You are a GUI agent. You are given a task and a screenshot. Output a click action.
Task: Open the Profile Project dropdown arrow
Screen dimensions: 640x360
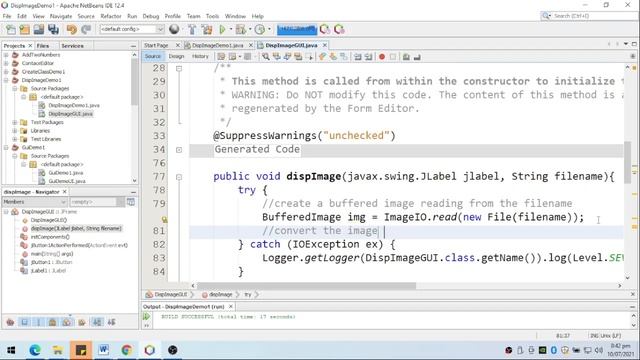269,29
